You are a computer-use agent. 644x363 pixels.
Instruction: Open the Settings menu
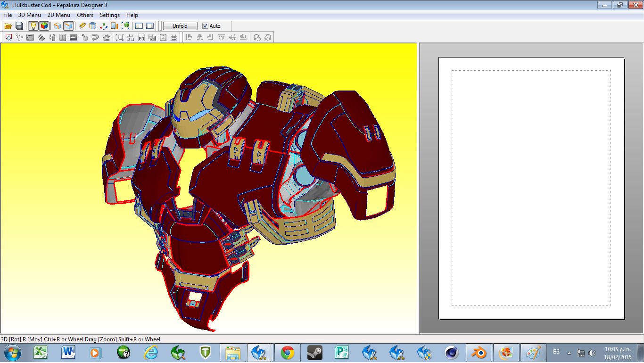[110, 15]
